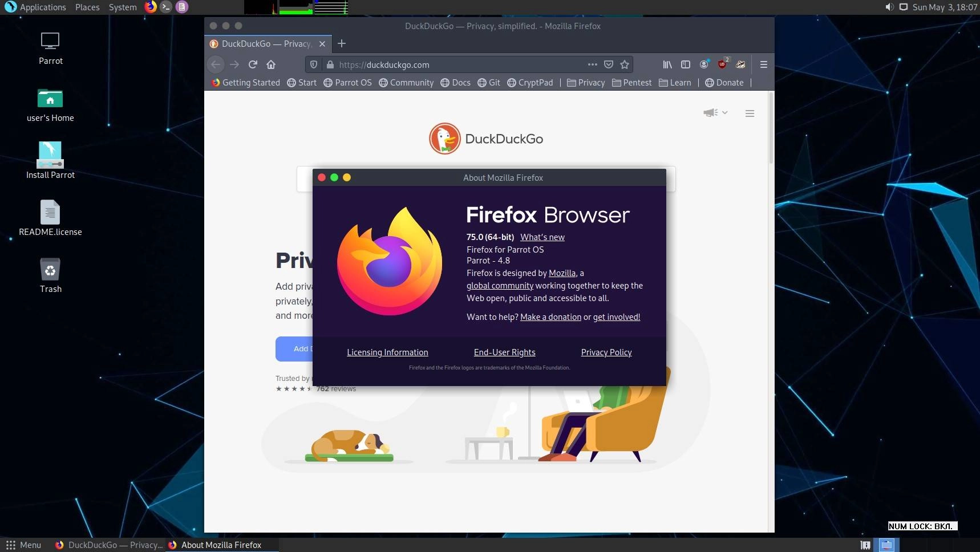
Task: Select the DuckDuckGo browser tab
Action: (x=268, y=44)
